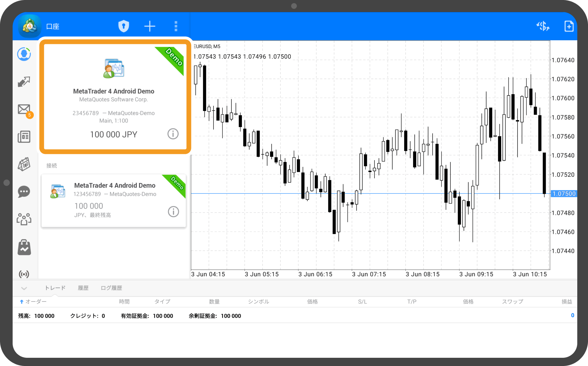Show info for account 23456789

coord(173,134)
